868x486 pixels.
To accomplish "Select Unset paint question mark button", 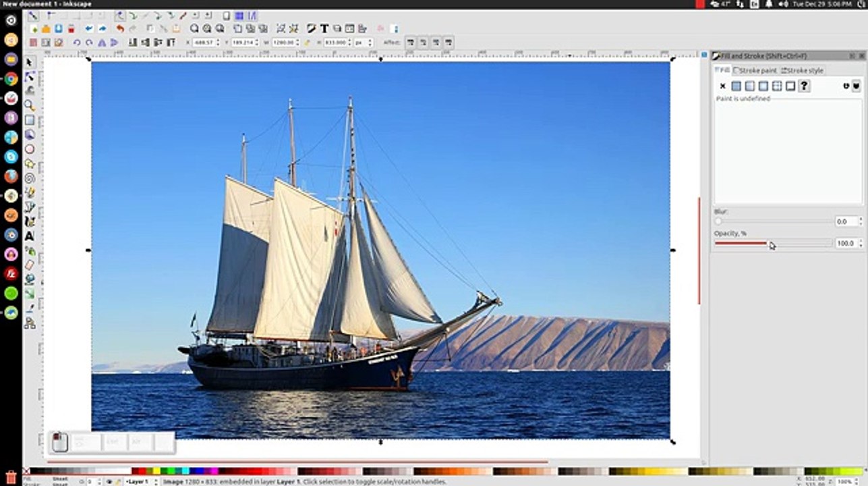I will tap(804, 86).
